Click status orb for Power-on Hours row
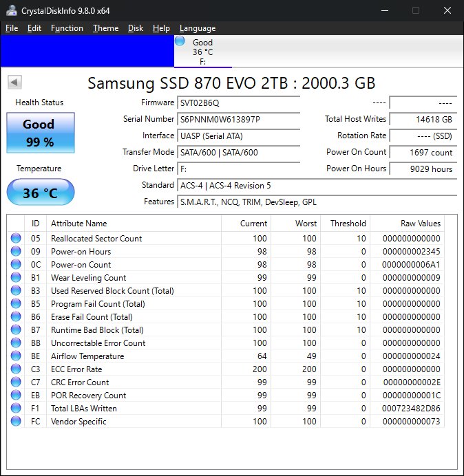This screenshot has height=476, width=464. point(16,251)
